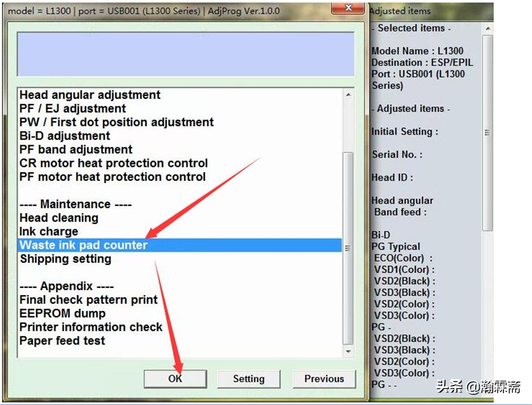Click the adjustment list's scroll down arrow
This screenshot has width=532, height=405.
point(348,351)
